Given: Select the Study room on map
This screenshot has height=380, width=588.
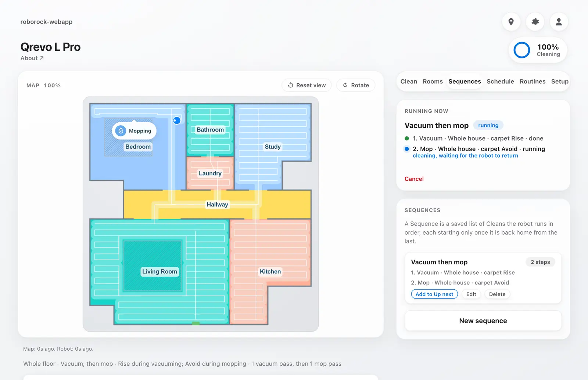Looking at the screenshot, I should coord(273,146).
